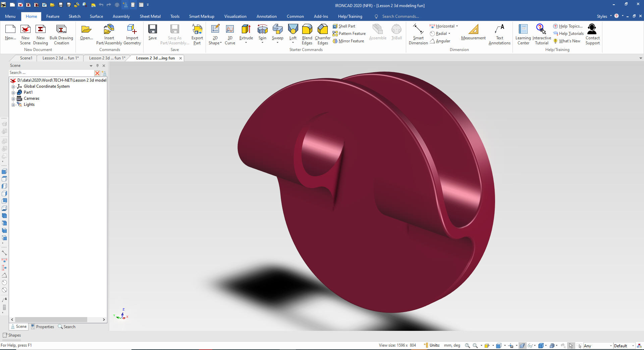The height and width of the screenshot is (350, 644).
Task: Open the Smart Dimension tool
Action: [x=418, y=30]
